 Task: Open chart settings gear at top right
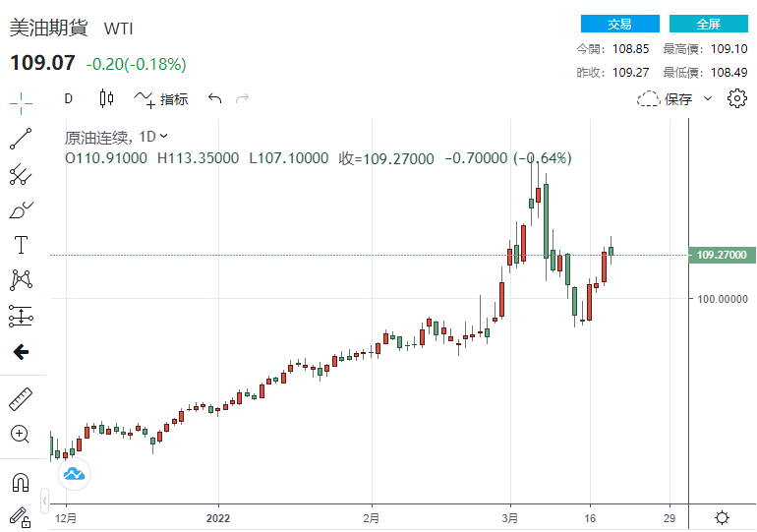point(737,98)
